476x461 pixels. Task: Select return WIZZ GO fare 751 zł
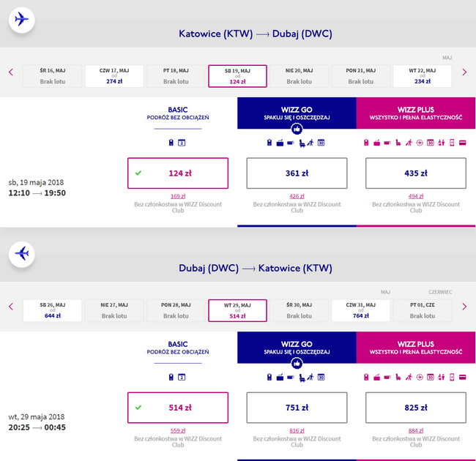(x=297, y=408)
